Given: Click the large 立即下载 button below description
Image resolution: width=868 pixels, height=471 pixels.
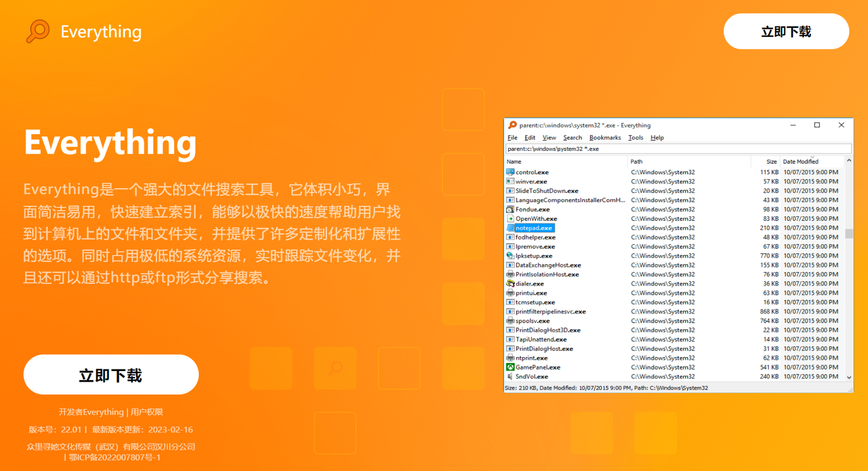Looking at the screenshot, I should click(111, 375).
